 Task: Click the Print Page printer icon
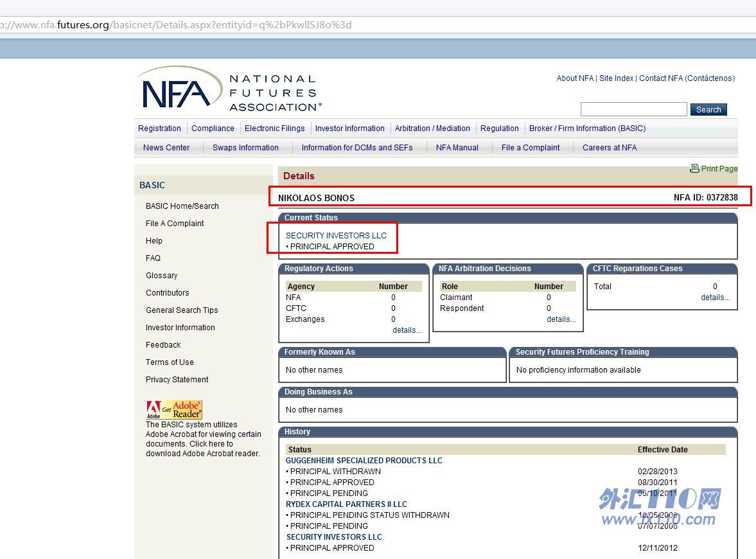tap(694, 168)
